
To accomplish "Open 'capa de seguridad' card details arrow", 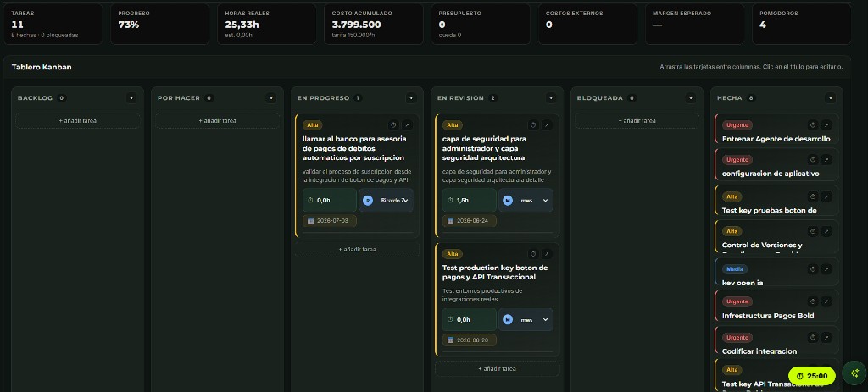I will (547, 125).
